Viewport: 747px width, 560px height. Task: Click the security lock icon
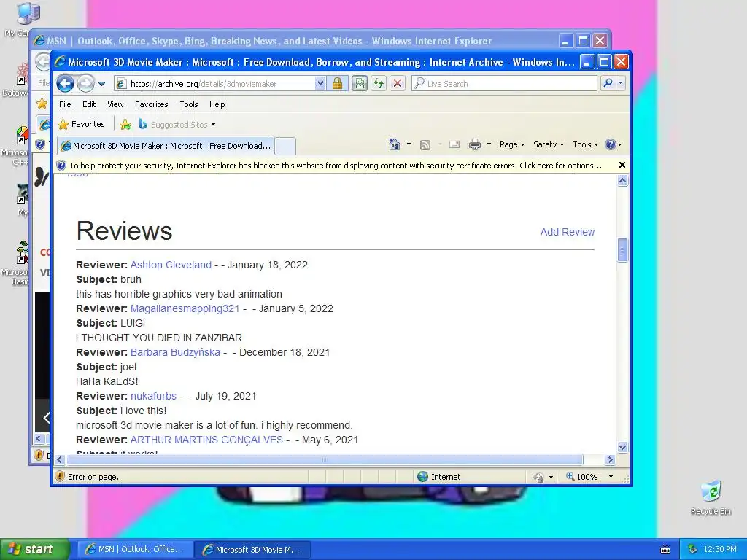337,84
